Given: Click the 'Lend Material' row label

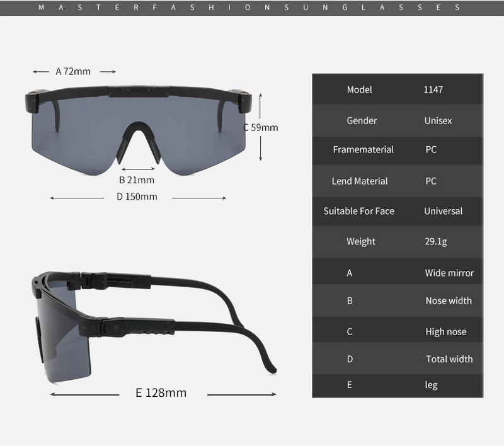Looking at the screenshot, I should tap(360, 181).
